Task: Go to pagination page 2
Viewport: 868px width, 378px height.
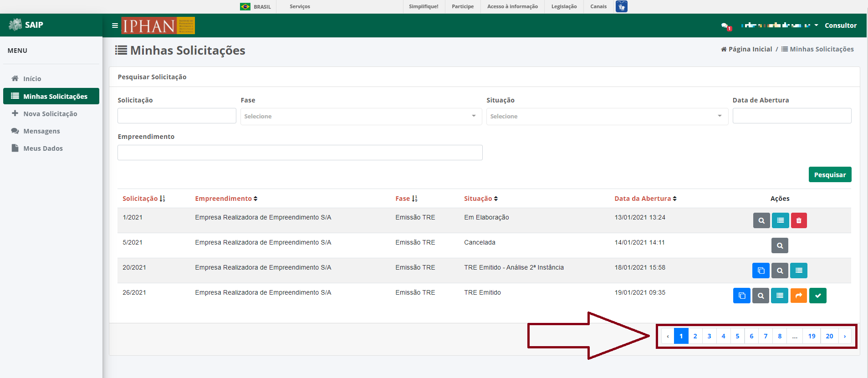Action: click(695, 336)
